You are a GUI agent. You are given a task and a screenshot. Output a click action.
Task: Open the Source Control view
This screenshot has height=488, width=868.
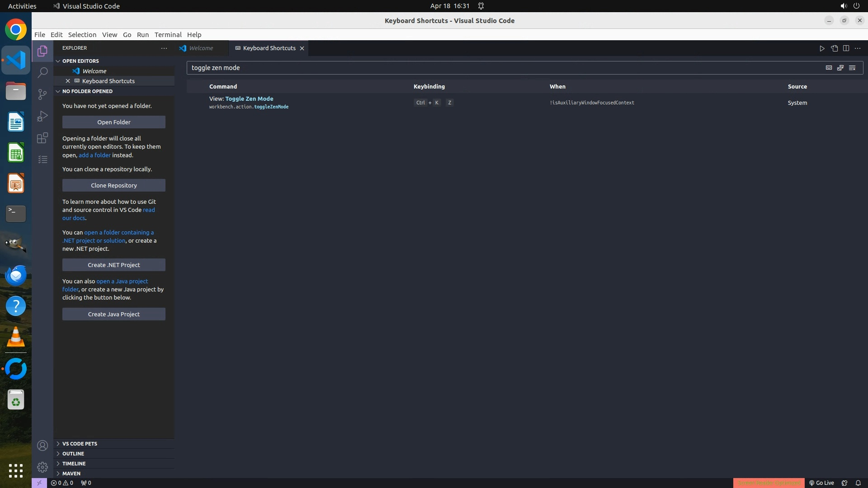[42, 94]
